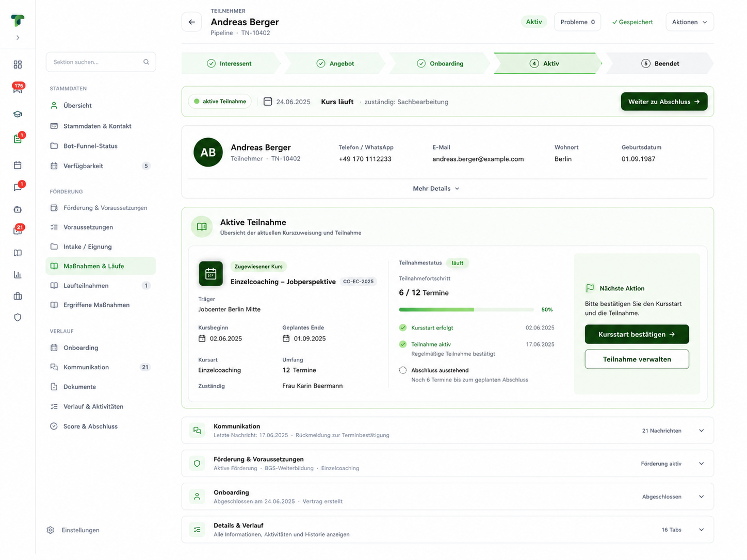The image size is (747, 560).
Task: Click the flag icon beside Nächste Aktion
Action: pos(590,288)
